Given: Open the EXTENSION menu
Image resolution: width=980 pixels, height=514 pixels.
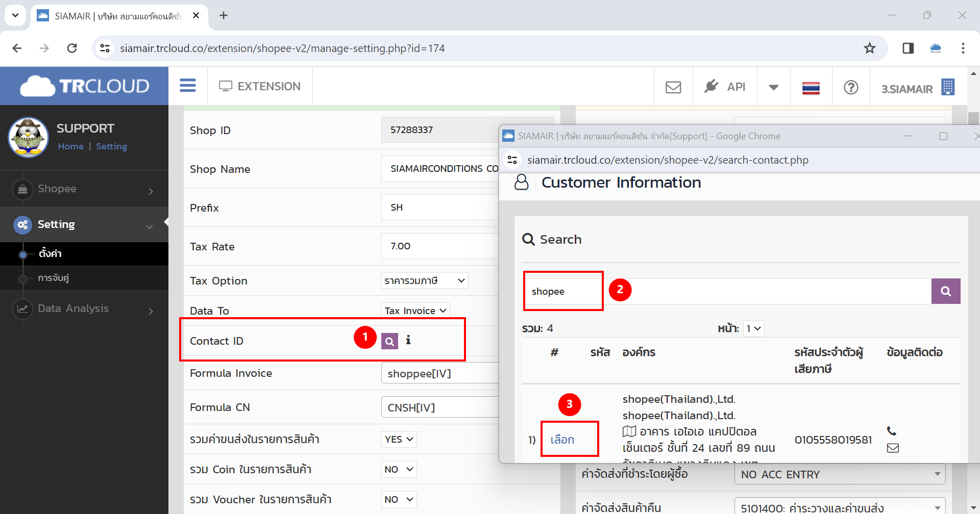Looking at the screenshot, I should click(260, 86).
